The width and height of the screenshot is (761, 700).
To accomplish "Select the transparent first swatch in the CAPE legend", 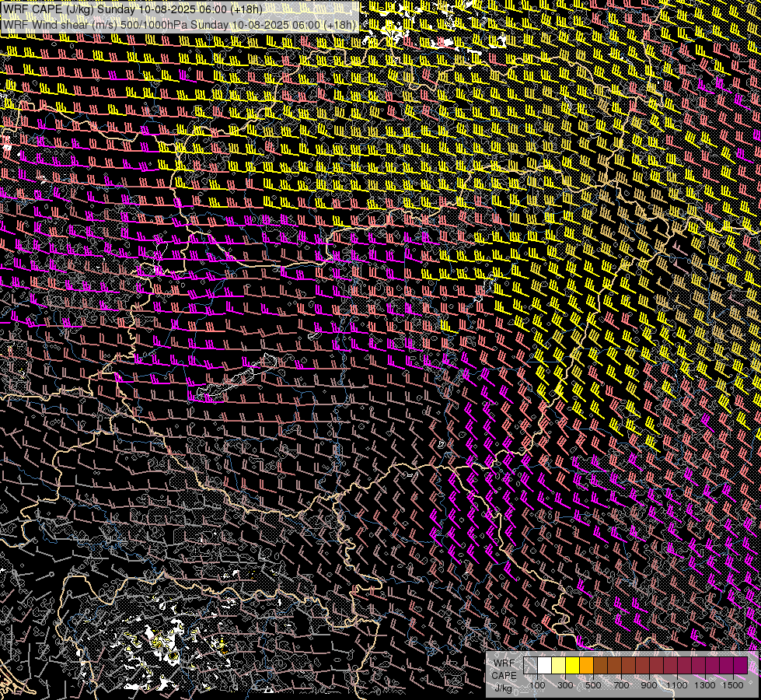I will coord(530,666).
